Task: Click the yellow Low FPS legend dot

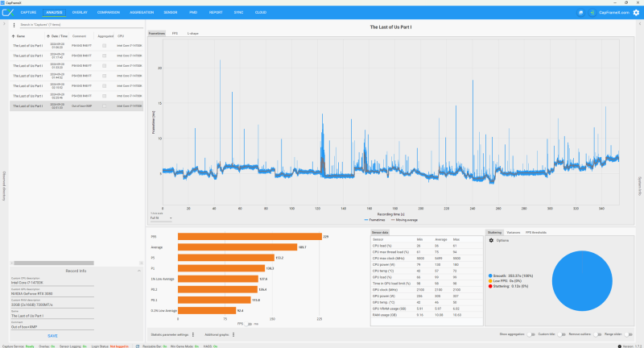Action: 490,281
